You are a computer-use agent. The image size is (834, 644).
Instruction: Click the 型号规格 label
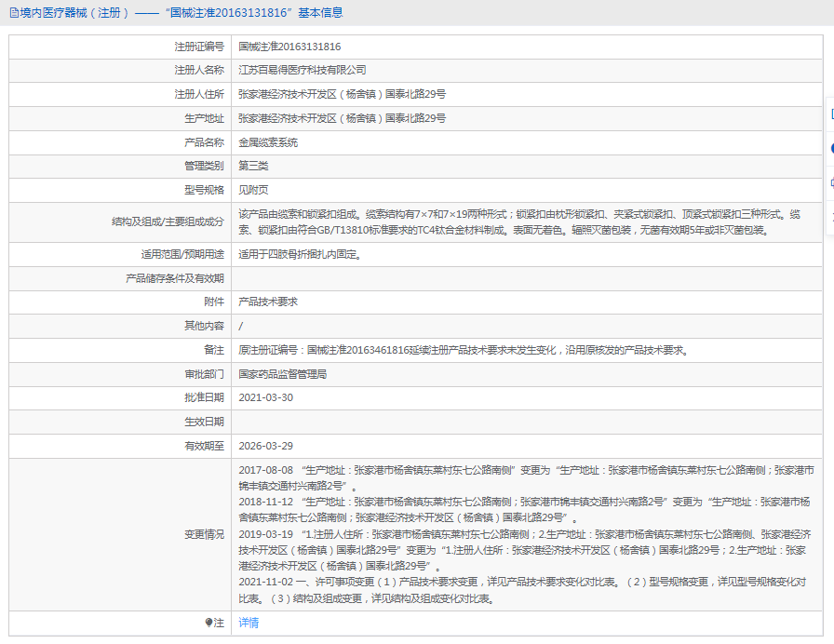point(204,190)
